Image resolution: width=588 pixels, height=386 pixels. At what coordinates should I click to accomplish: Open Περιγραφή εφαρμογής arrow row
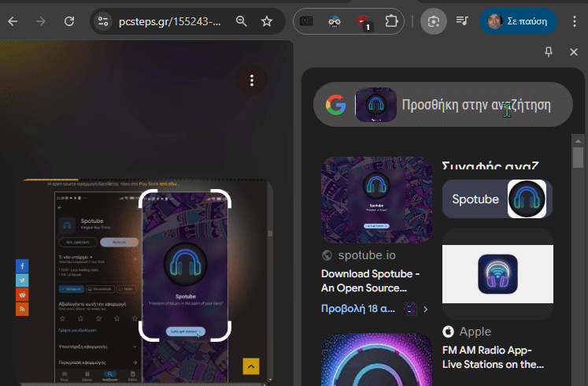point(98,362)
